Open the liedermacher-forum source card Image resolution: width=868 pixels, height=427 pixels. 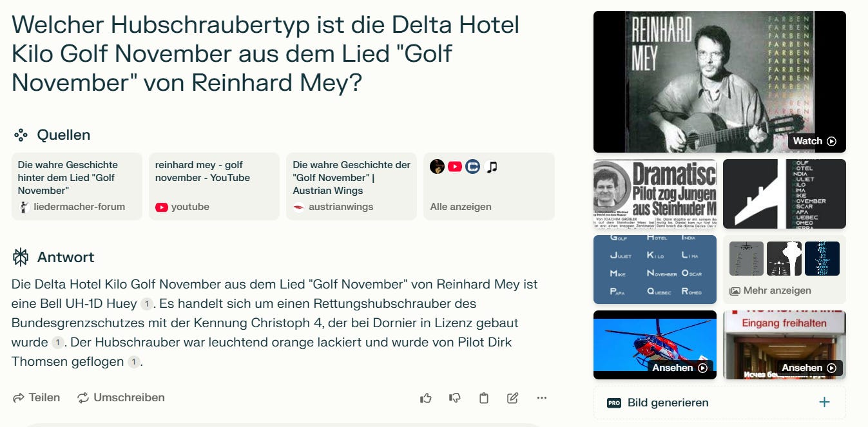pos(77,187)
